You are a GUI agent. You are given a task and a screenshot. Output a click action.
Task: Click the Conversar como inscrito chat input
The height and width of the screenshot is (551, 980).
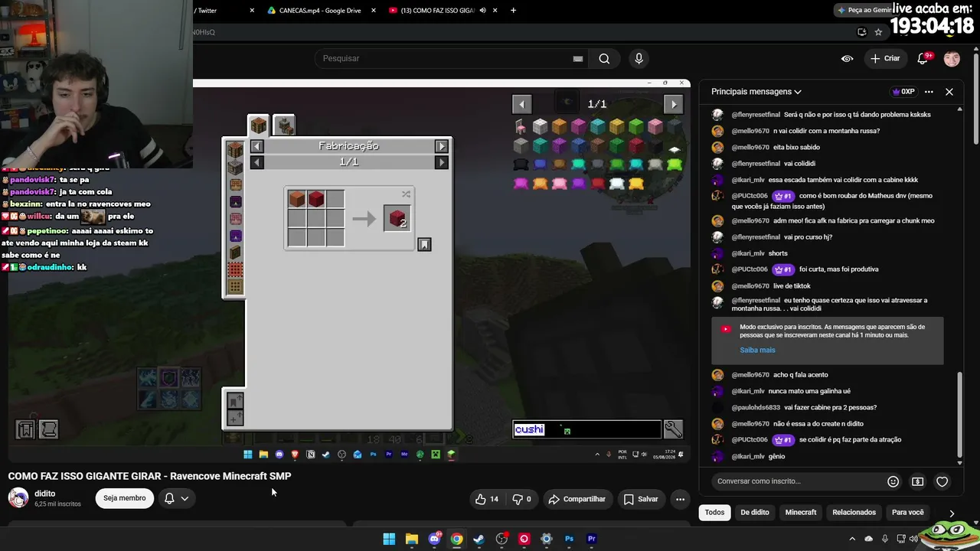click(x=797, y=481)
